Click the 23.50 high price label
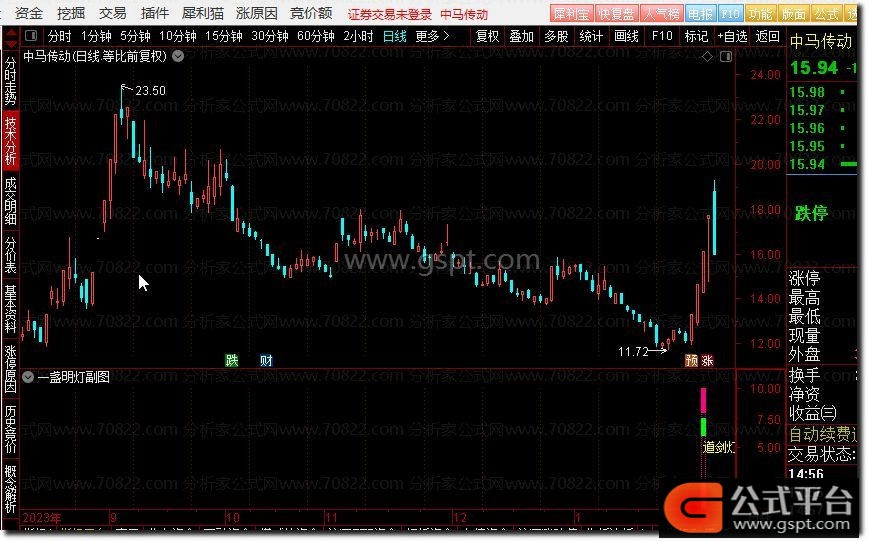 click(150, 90)
